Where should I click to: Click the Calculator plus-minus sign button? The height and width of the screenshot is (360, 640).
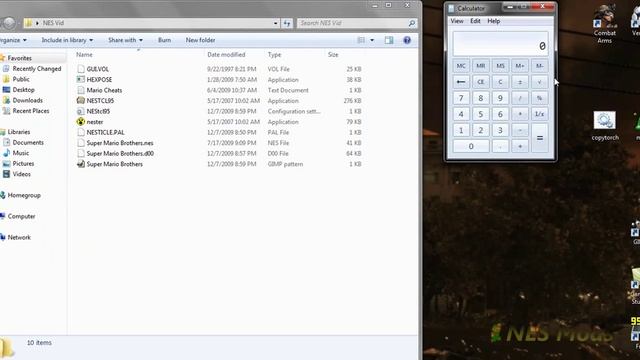520,82
